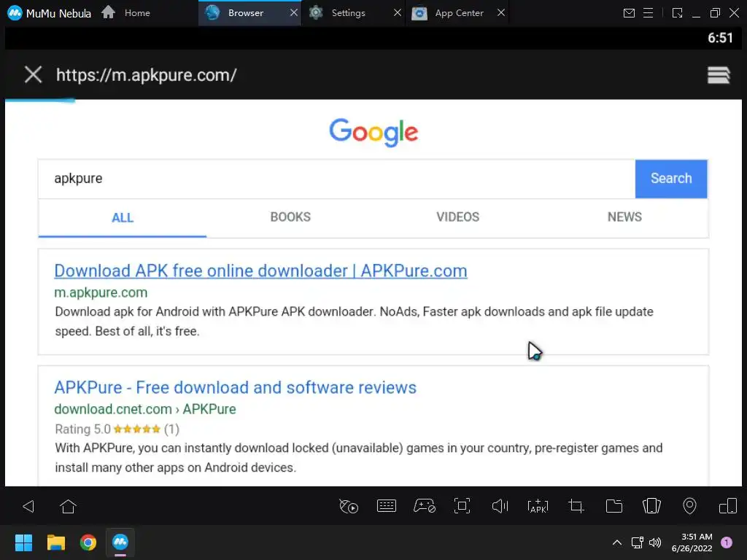747x560 pixels.
Task: Click the 6:51 Android status clock
Action: tap(720, 38)
